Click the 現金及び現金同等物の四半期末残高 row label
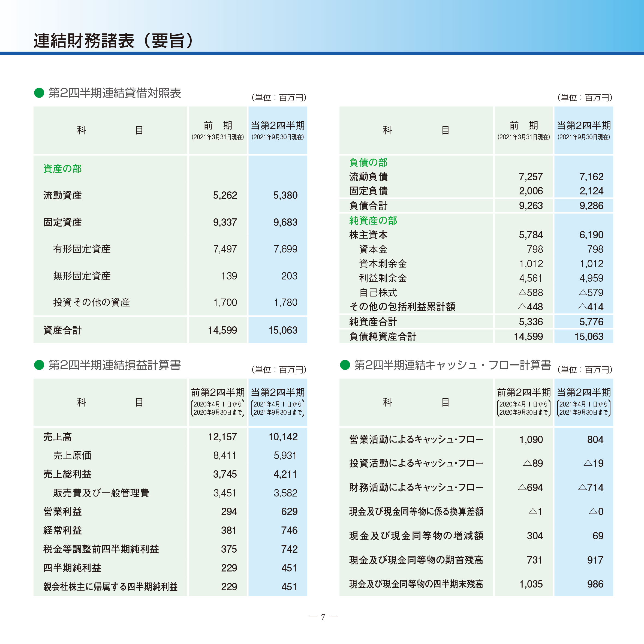The width and height of the screenshot is (644, 644). (416, 584)
